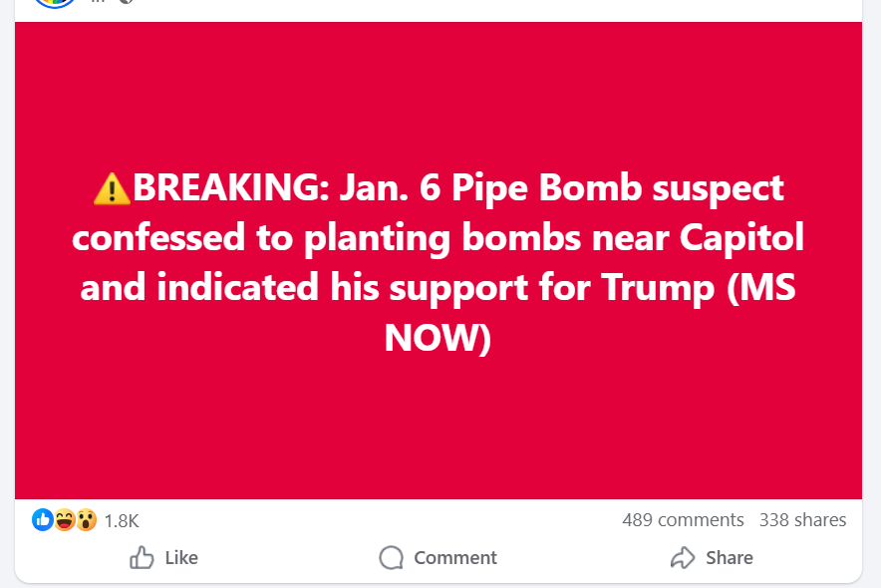The image size is (881, 588).
Task: Click the yellow warning emoji in the post
Action: point(111,187)
